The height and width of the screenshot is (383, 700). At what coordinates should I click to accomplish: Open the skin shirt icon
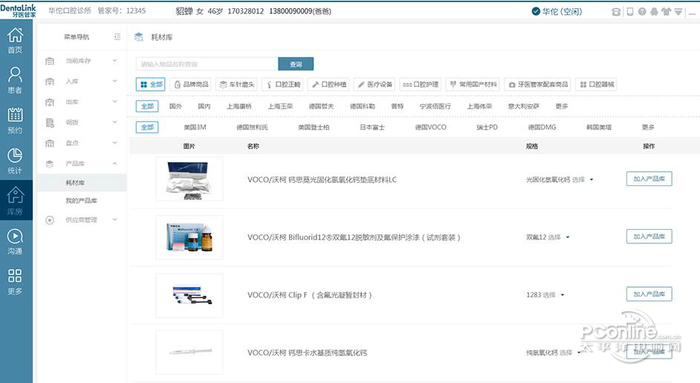(x=666, y=12)
